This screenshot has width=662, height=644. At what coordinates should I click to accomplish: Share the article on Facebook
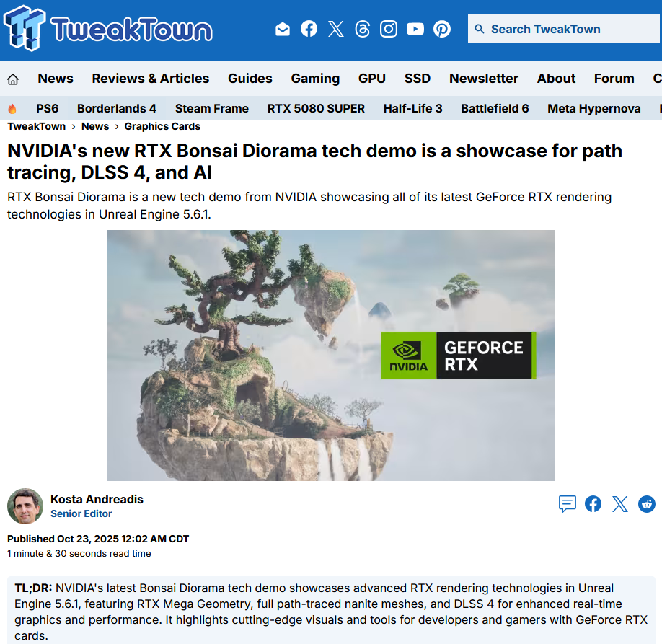click(593, 504)
